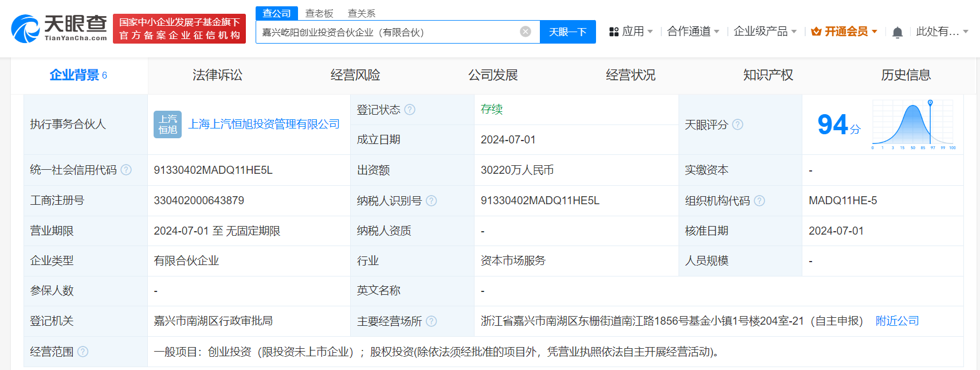Expand the 应用 dropdown menu
The image size is (980, 370).
click(x=631, y=32)
